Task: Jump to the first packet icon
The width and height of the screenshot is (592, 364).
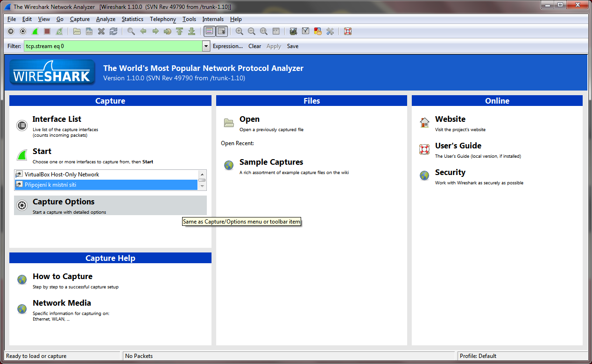Action: pyautogui.click(x=180, y=31)
